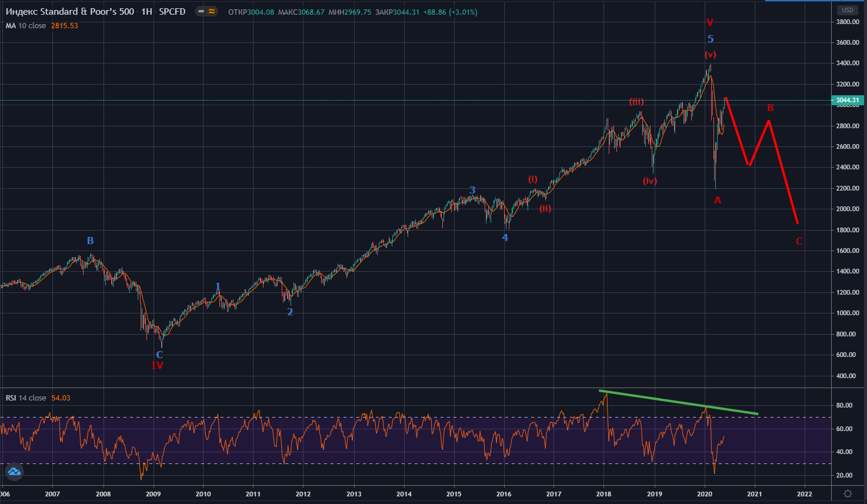Click the 2007 label on the time axis

(53, 494)
